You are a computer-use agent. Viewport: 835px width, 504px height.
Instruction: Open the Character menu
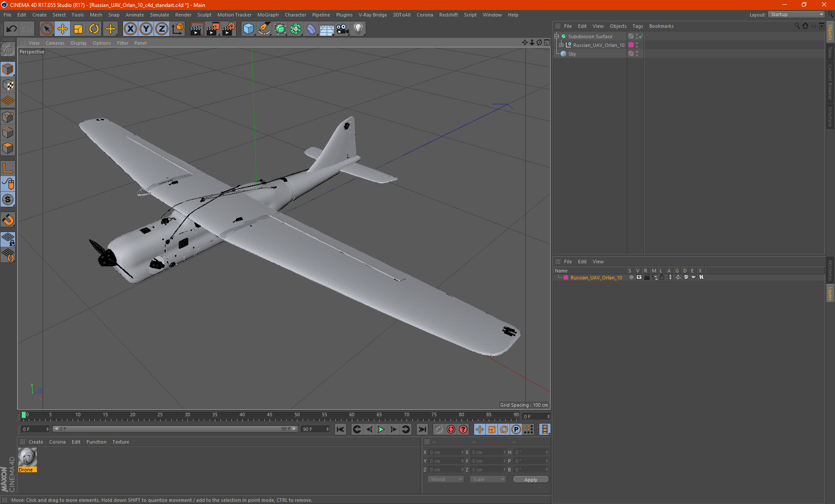tap(295, 15)
